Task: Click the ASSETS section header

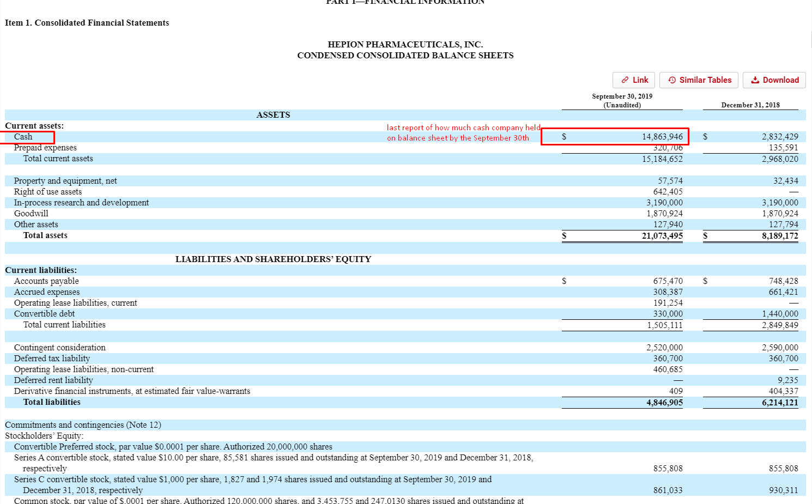Action: tap(273, 115)
